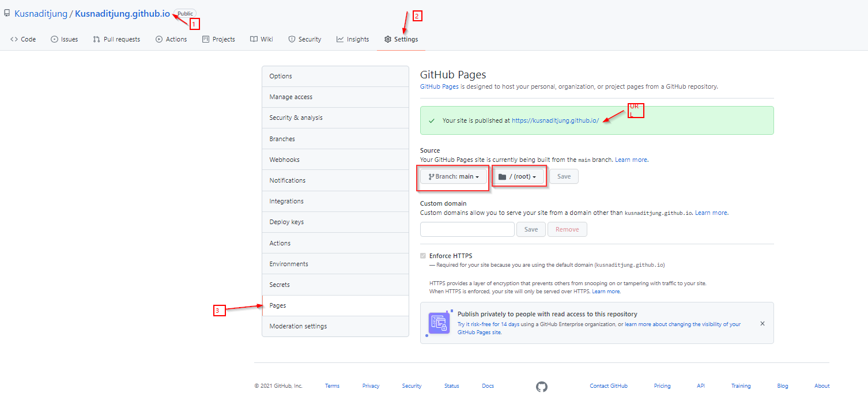Select Manage access in the sidebar

point(335,97)
